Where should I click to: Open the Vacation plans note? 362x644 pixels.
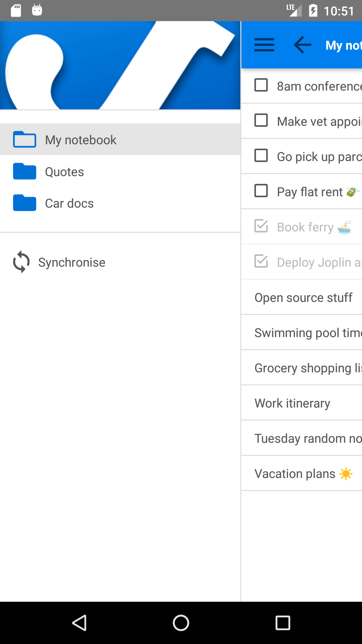pyautogui.click(x=295, y=474)
